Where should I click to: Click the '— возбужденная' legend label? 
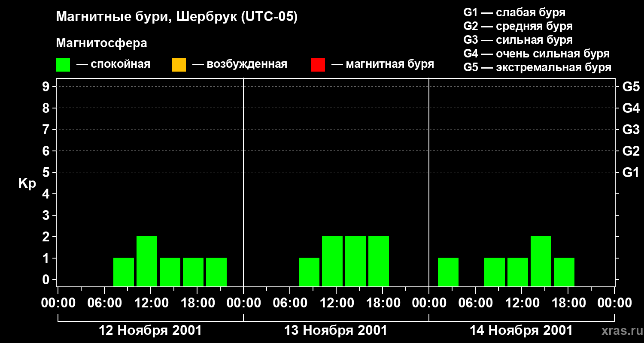click(240, 64)
